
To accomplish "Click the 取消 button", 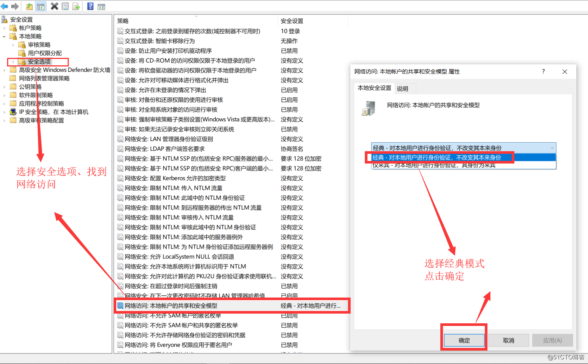I will tap(509, 340).
